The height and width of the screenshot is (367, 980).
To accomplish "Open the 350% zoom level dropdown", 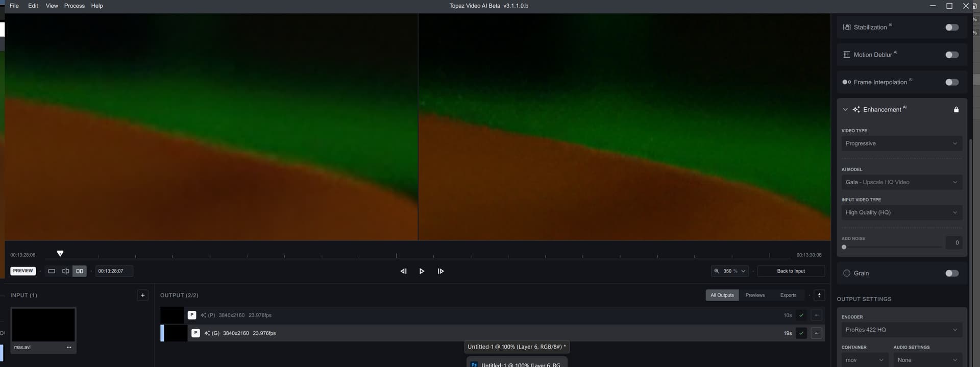I will 730,271.
